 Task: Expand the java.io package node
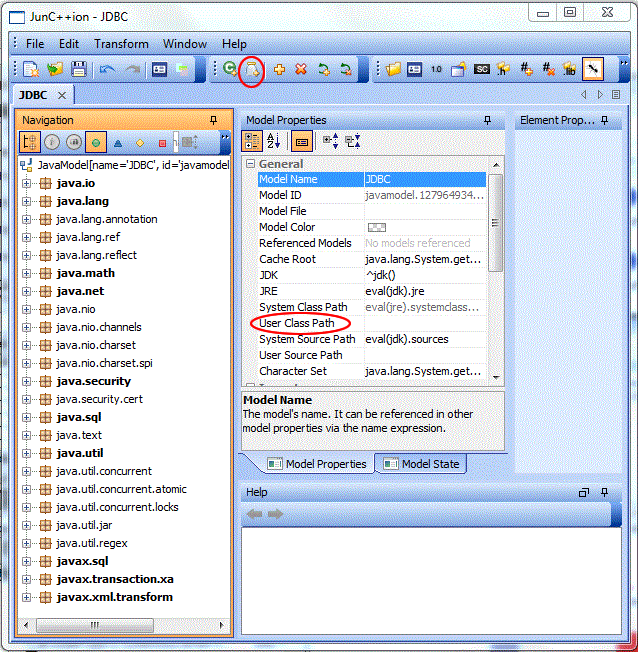click(26, 183)
